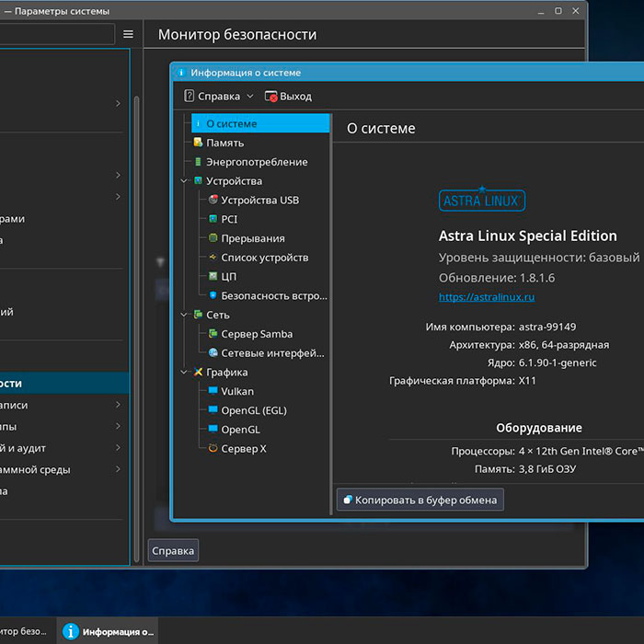
Task: Click the info icon in the window titlebar
Action: (181, 73)
